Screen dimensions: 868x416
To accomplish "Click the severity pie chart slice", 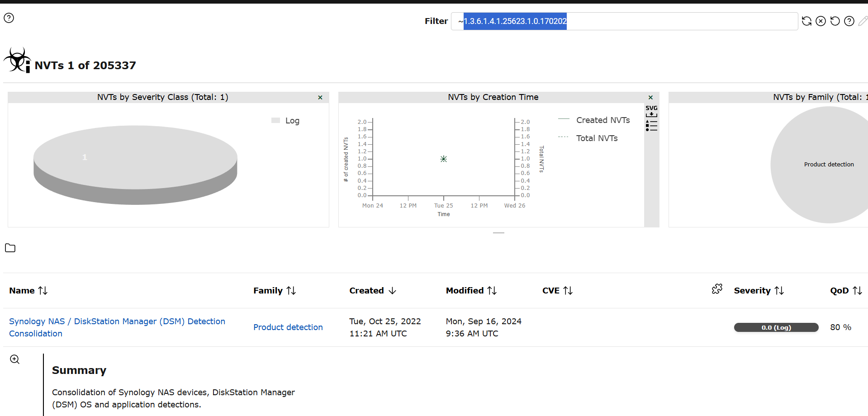I will pos(135,165).
